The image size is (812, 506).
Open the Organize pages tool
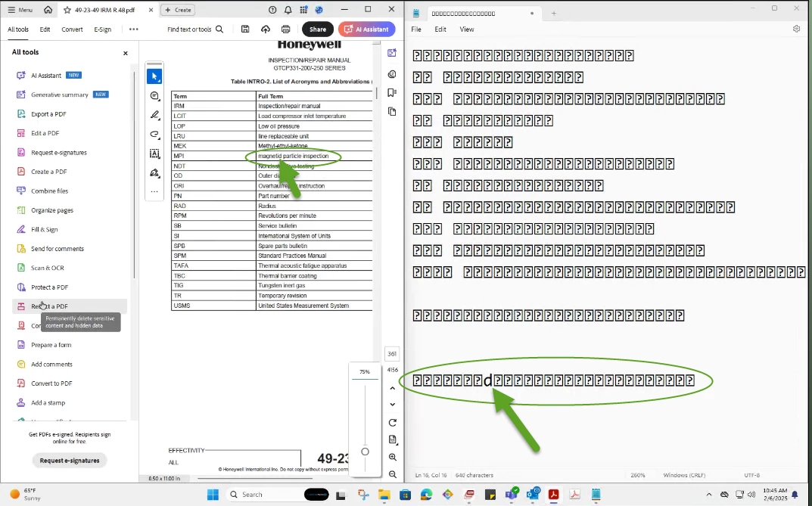pyautogui.click(x=51, y=210)
